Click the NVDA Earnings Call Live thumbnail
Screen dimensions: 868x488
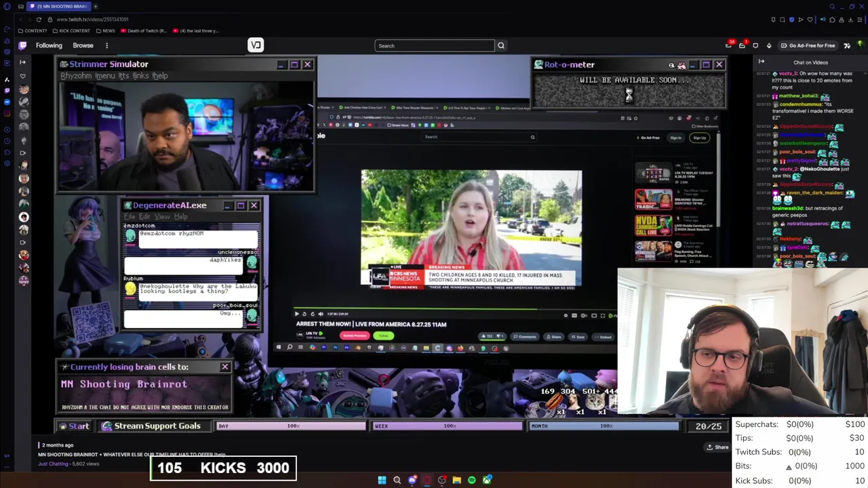point(653,224)
